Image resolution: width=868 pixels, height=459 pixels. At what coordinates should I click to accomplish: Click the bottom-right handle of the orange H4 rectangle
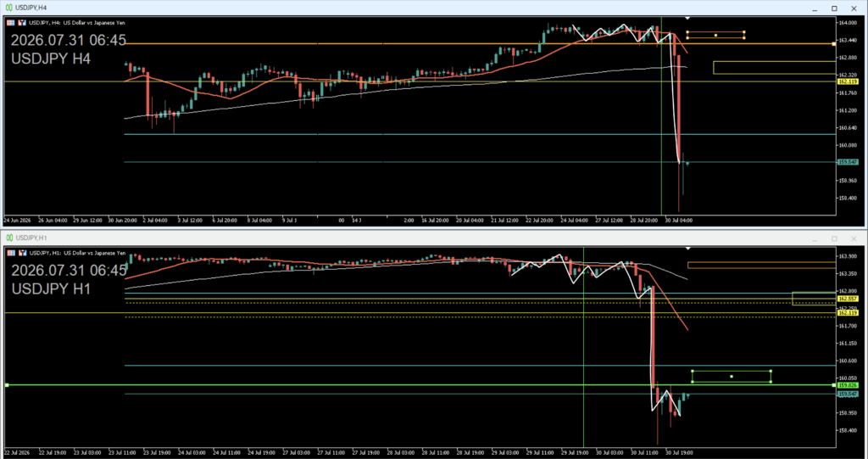click(744, 38)
